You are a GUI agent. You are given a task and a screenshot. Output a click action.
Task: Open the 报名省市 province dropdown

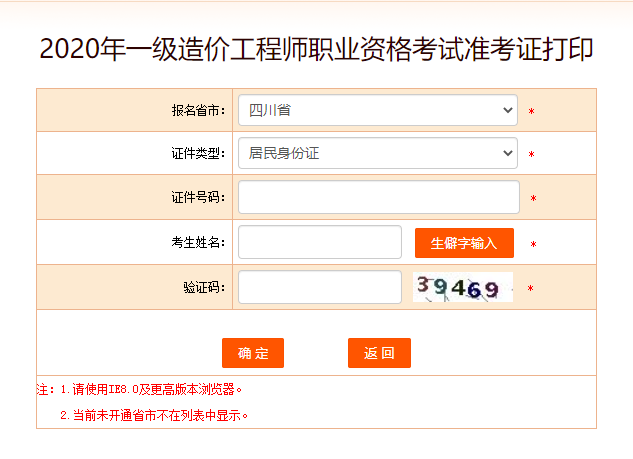(377, 110)
